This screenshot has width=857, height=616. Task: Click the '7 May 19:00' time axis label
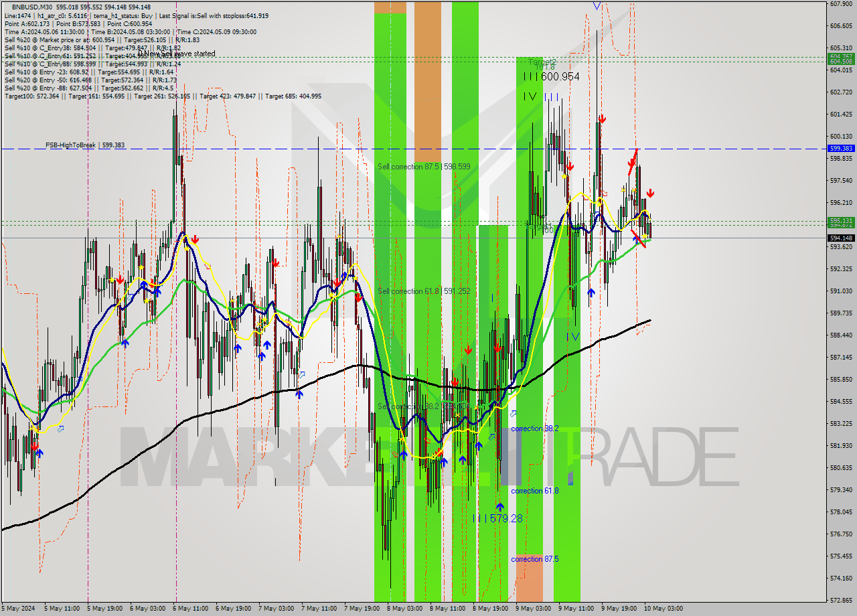(362, 609)
